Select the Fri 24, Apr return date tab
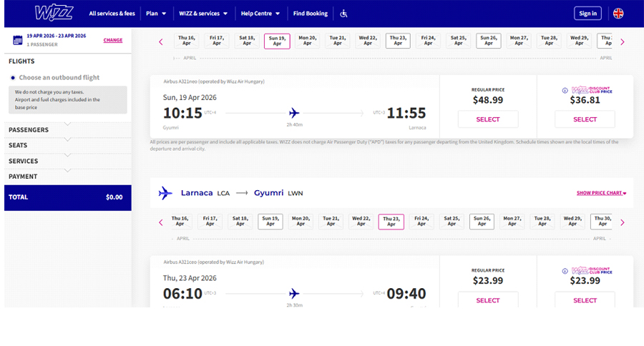The height and width of the screenshot is (346, 644). pyautogui.click(x=421, y=222)
